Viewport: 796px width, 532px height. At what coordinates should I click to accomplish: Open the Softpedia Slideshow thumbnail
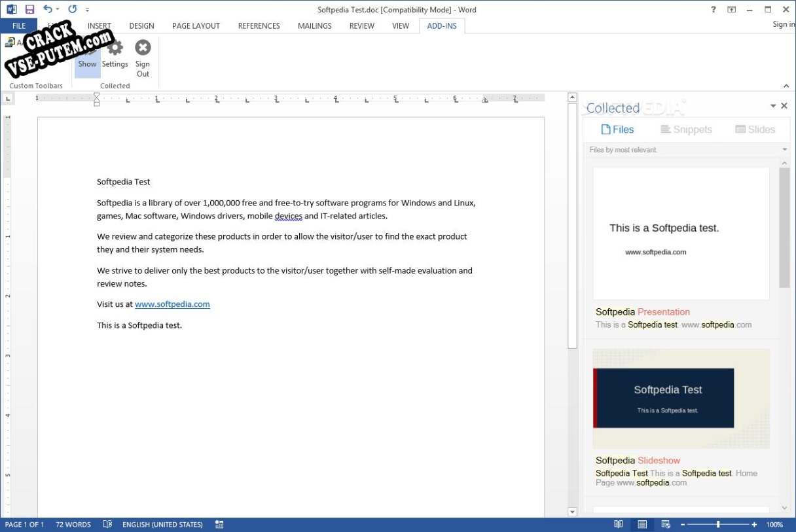[x=681, y=398]
